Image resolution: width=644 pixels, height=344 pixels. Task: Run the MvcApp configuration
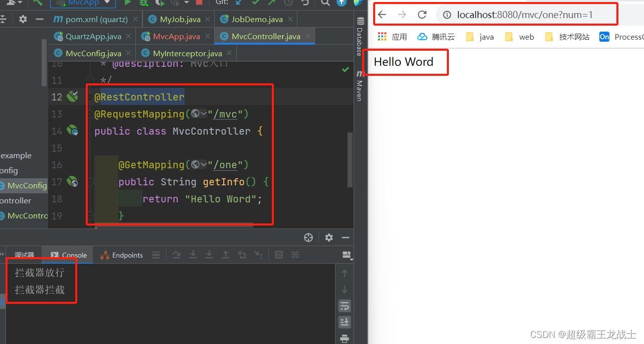pos(128,3)
